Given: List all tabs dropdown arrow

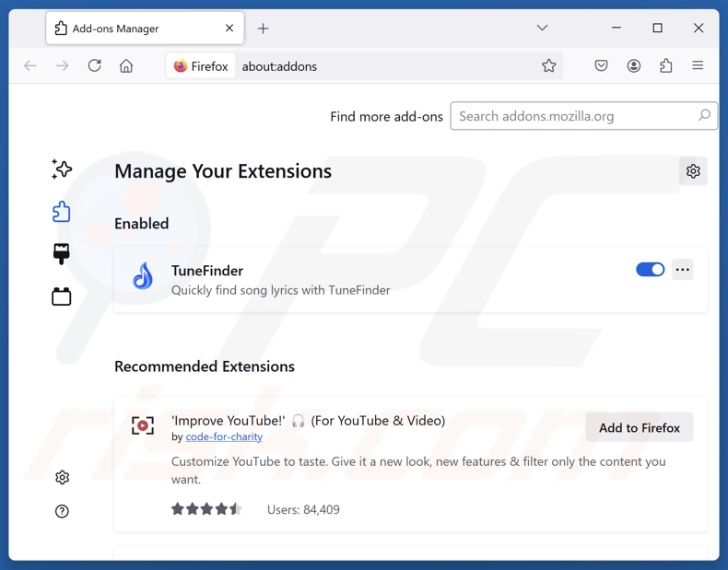Looking at the screenshot, I should 542,28.
